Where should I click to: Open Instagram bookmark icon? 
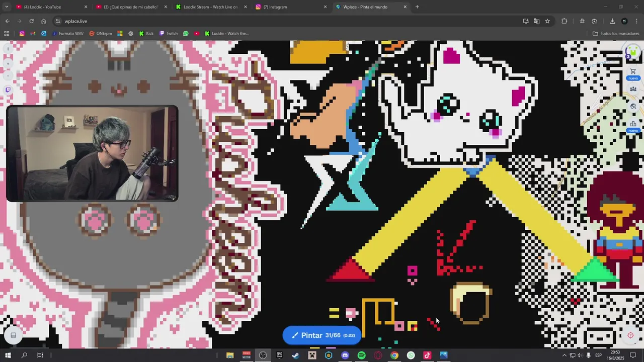click(x=22, y=34)
